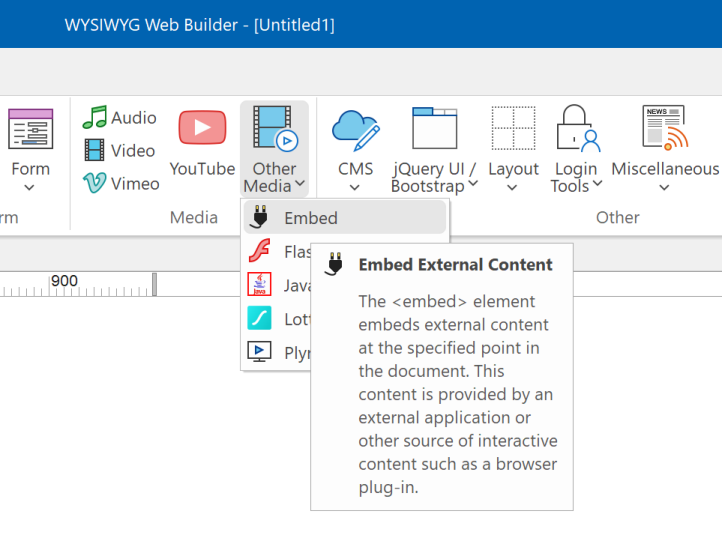Click the Miscellaneous news icon
Viewport: 722px width, 544px height.
[665, 128]
